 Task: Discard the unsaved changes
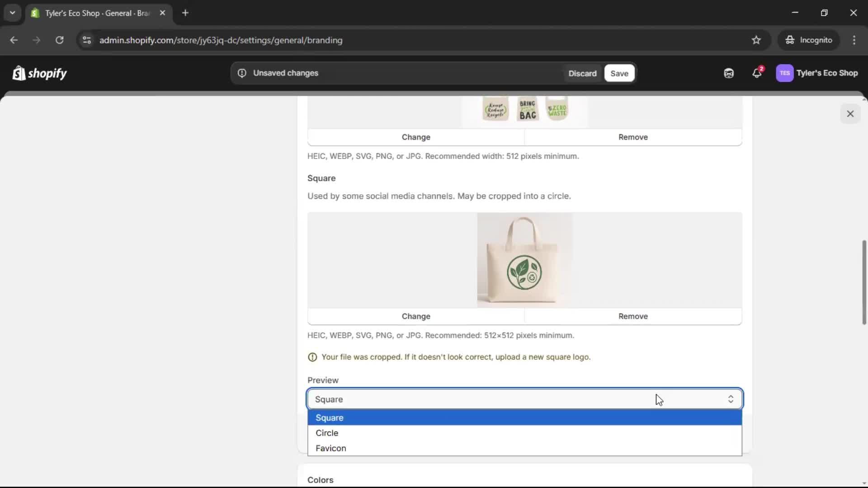[582, 73]
